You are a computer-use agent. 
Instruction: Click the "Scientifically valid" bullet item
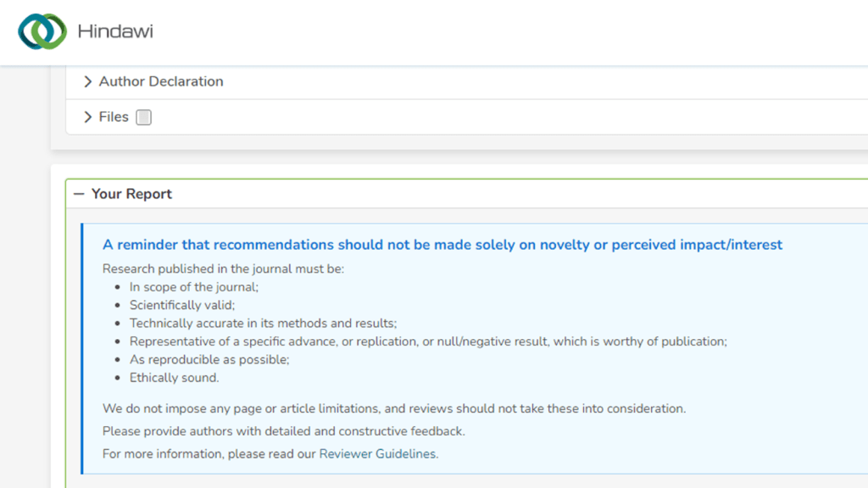[182, 305]
